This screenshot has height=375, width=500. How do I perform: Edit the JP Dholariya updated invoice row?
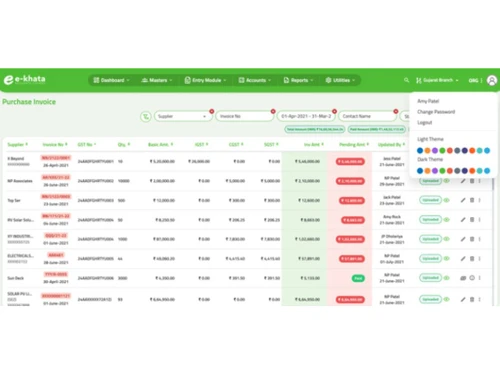[x=463, y=239]
